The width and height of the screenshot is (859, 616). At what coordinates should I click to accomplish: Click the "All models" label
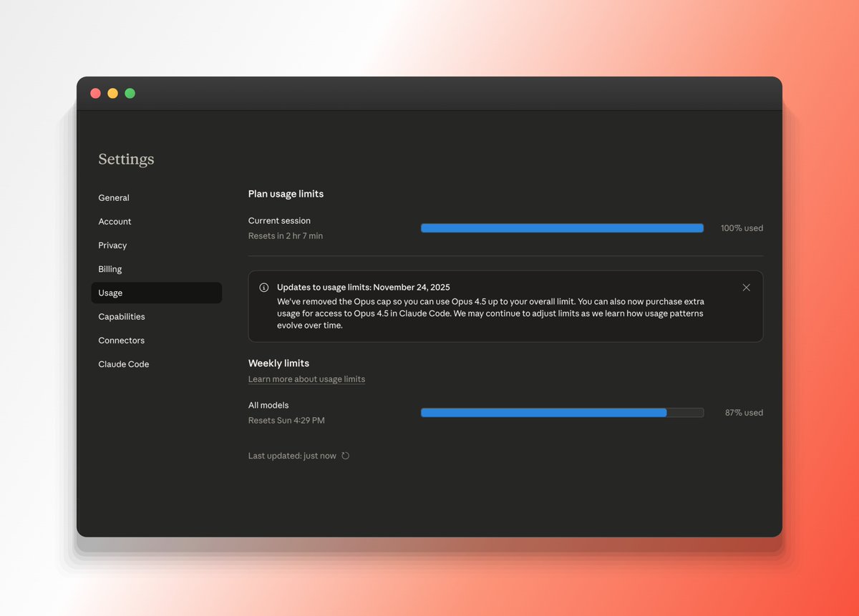(268, 406)
